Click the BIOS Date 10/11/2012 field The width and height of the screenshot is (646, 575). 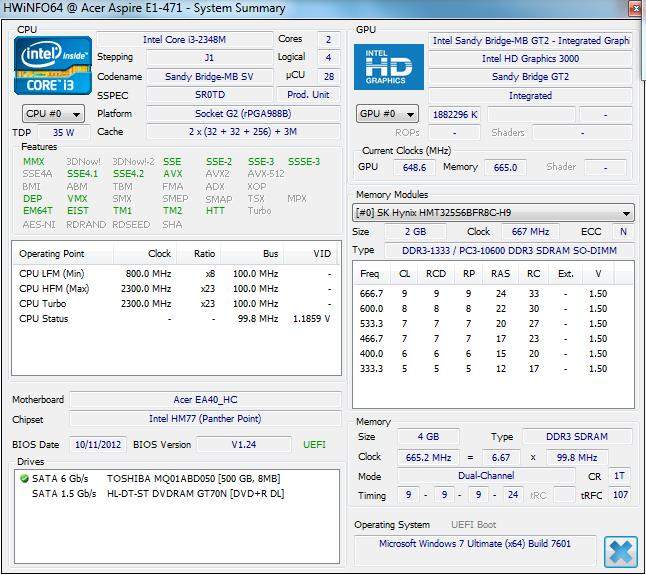98,445
